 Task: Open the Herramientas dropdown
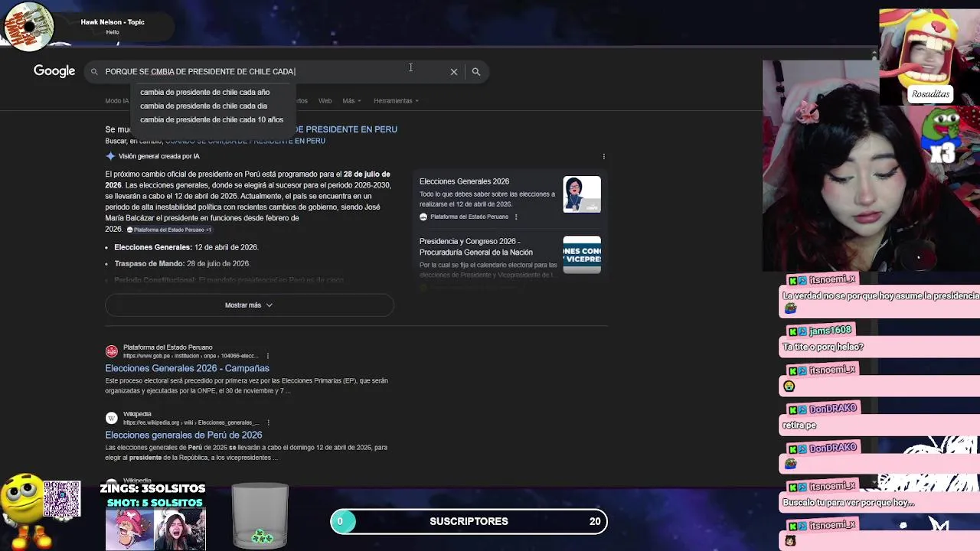coord(396,101)
